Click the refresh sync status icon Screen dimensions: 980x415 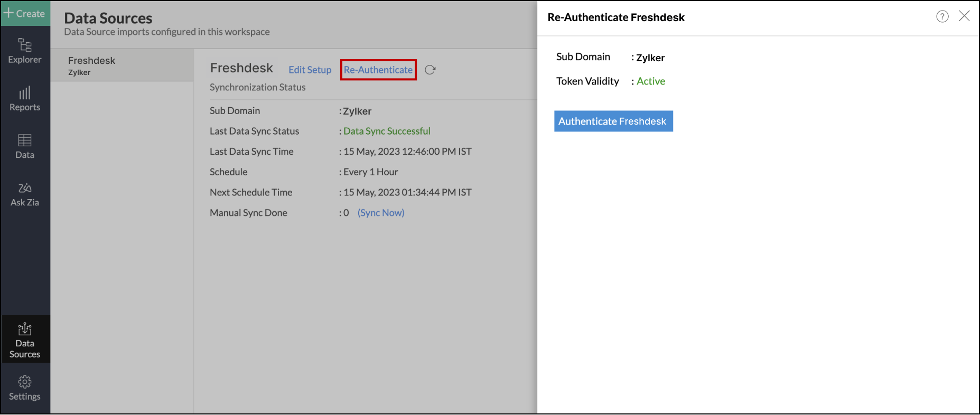pyautogui.click(x=430, y=70)
